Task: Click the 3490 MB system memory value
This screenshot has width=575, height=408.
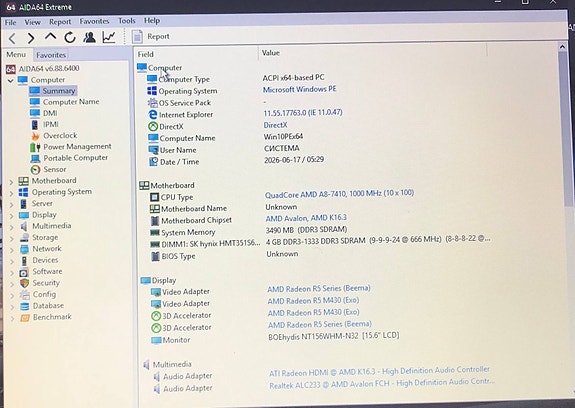Action: point(307,230)
